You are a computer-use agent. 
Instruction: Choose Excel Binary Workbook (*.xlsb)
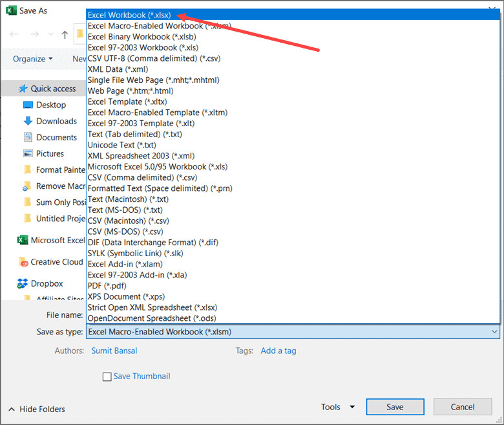point(293,37)
